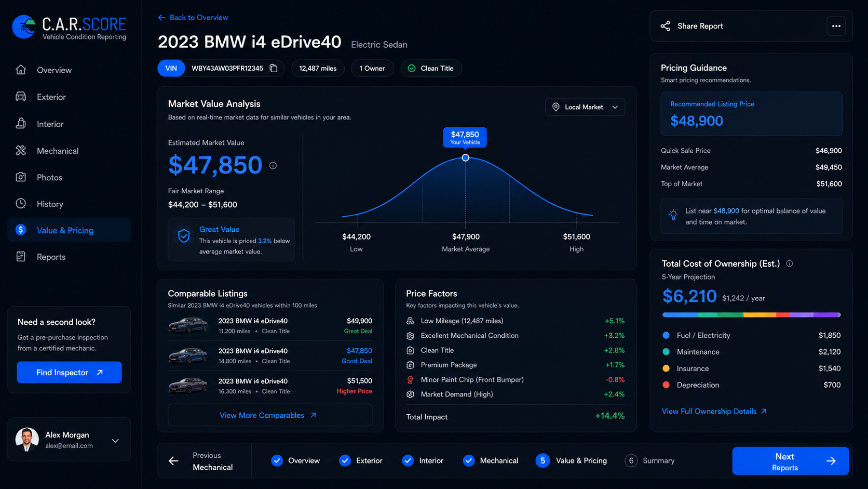
Task: Click the Mechanical wrench icon in sidebar
Action: click(21, 151)
